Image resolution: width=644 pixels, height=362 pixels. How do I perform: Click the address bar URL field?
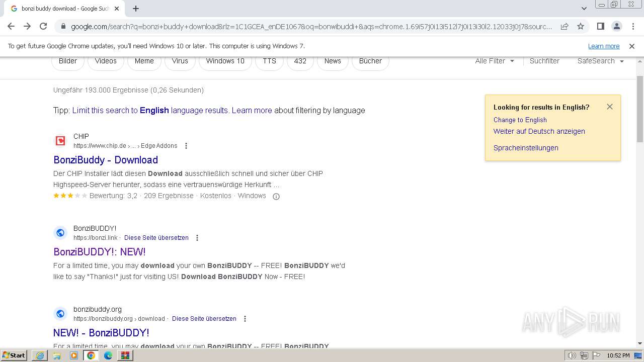[x=311, y=26]
